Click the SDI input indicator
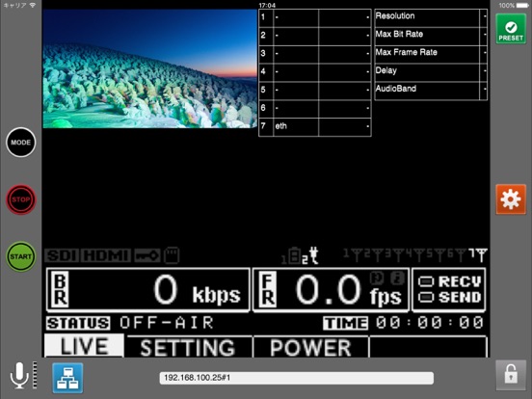The width and height of the screenshot is (532, 399). pyautogui.click(x=62, y=255)
